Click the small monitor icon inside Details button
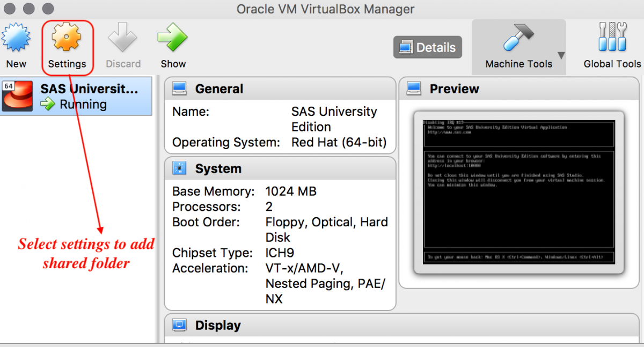644x347 pixels. point(407,47)
